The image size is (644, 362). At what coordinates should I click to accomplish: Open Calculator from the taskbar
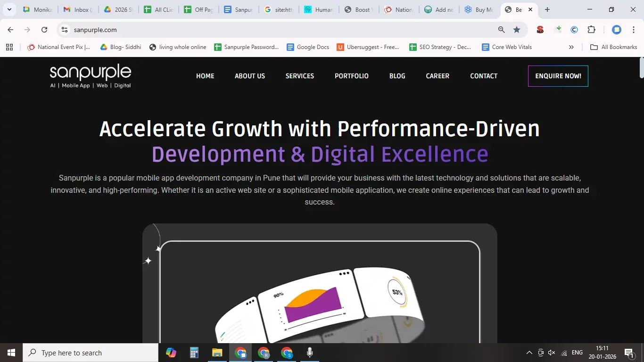(x=194, y=353)
